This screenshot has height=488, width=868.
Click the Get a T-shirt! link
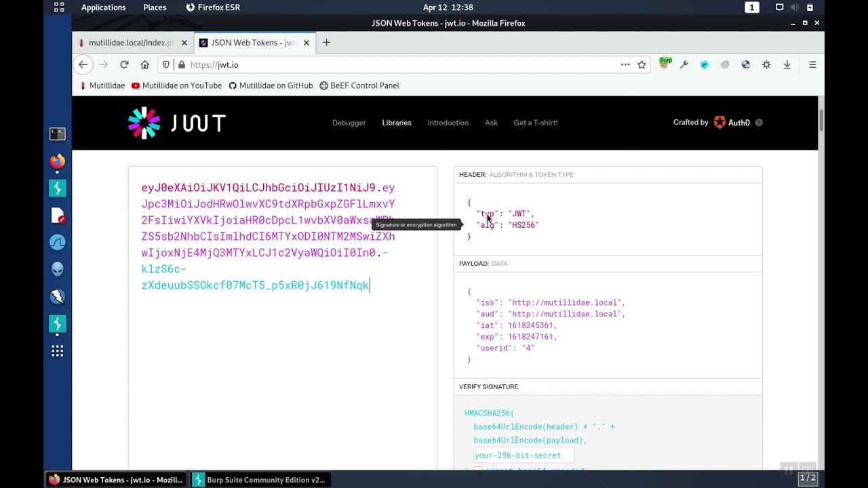tap(536, 123)
